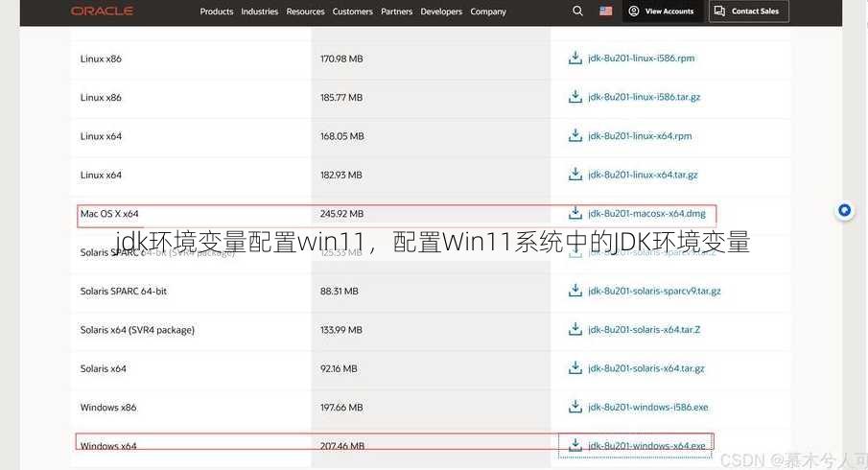Click the Contact Sales button
The width and height of the screenshot is (868, 470).
tap(748, 12)
